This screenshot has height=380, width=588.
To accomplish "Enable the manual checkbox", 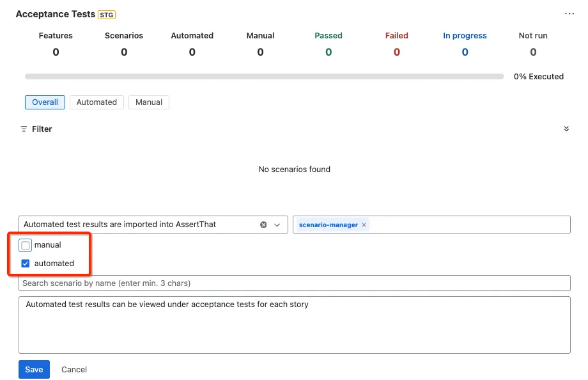I will click(x=26, y=245).
